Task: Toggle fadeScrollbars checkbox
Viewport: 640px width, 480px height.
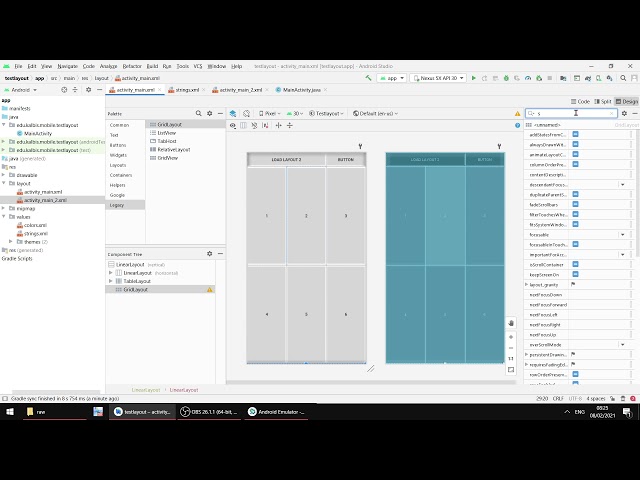Action: point(576,204)
